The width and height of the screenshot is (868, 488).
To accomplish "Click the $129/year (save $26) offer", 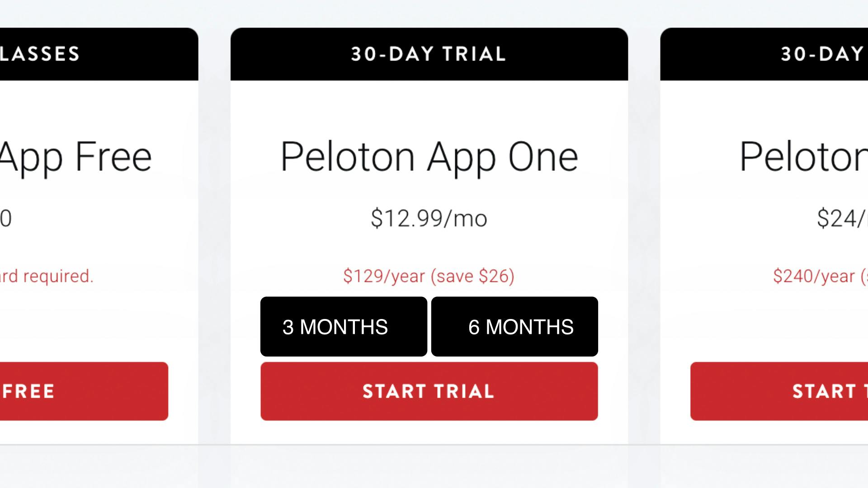I will tap(429, 276).
